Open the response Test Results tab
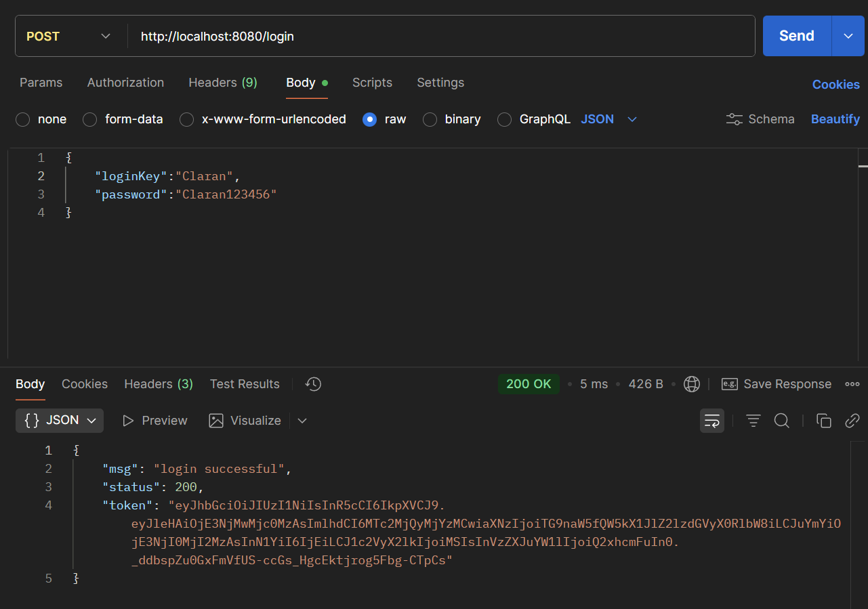Viewport: 868px width, 609px height. click(x=245, y=384)
